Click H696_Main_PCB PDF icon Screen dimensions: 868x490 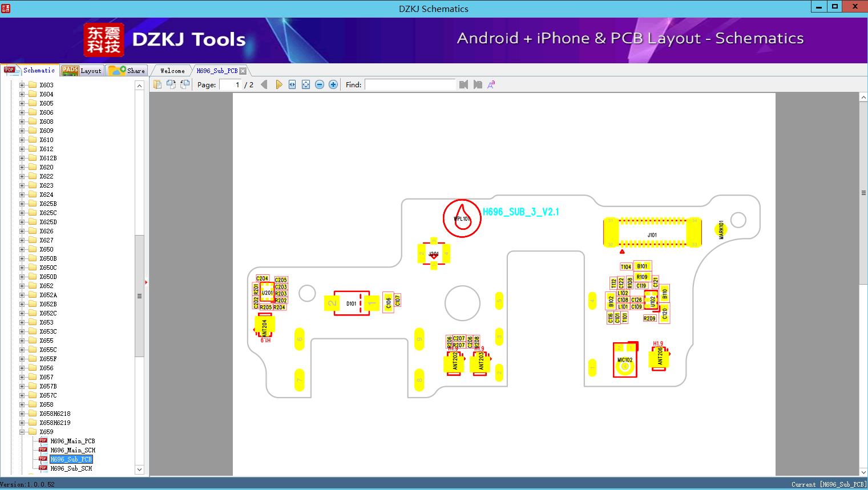click(43, 441)
